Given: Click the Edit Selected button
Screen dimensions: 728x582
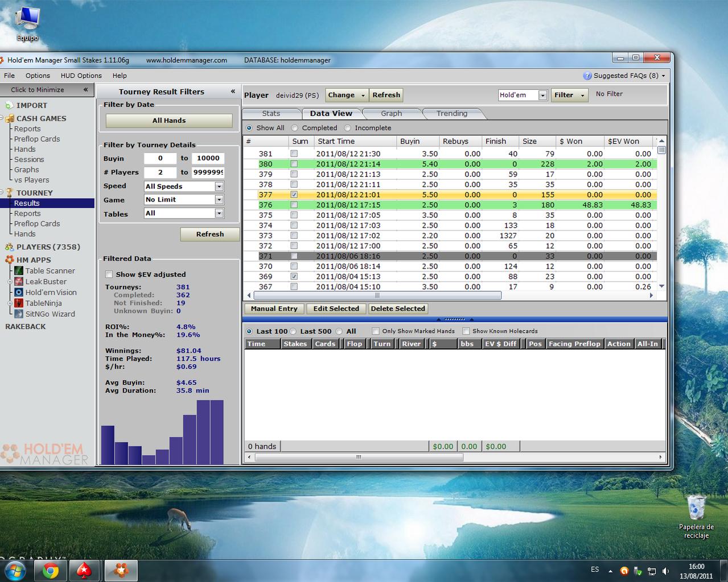Looking at the screenshot, I should point(336,308).
